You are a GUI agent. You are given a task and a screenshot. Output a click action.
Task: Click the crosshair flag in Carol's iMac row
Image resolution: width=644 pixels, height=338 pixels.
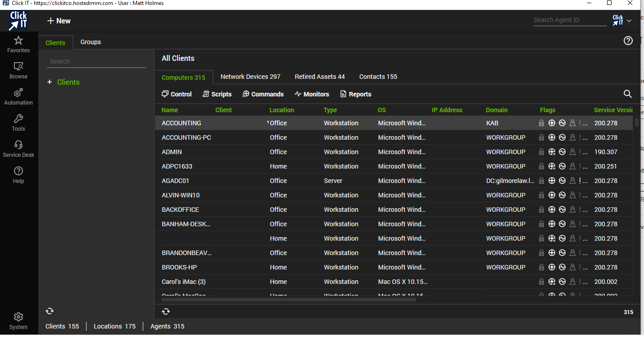(552, 282)
